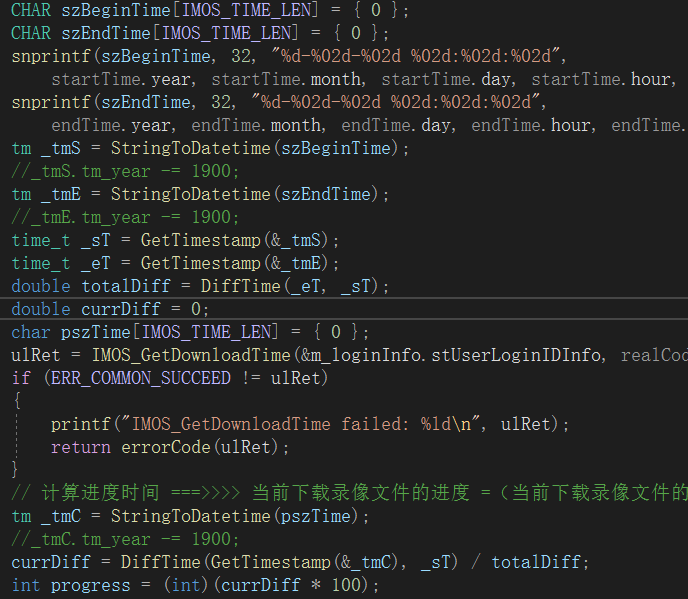The width and height of the screenshot is (688, 599).
Task: Click commented _tmS.tm_year line
Action: [125, 171]
